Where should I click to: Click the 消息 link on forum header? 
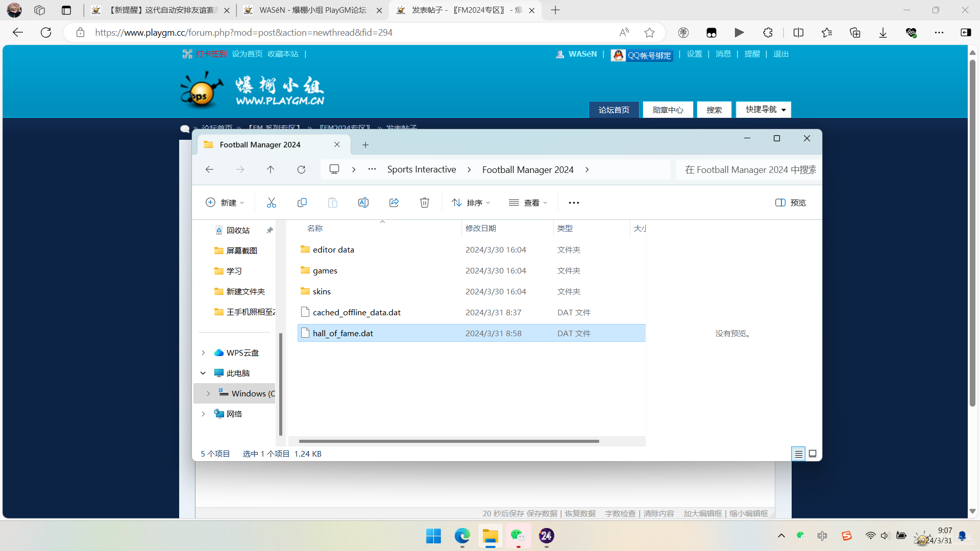tap(723, 54)
